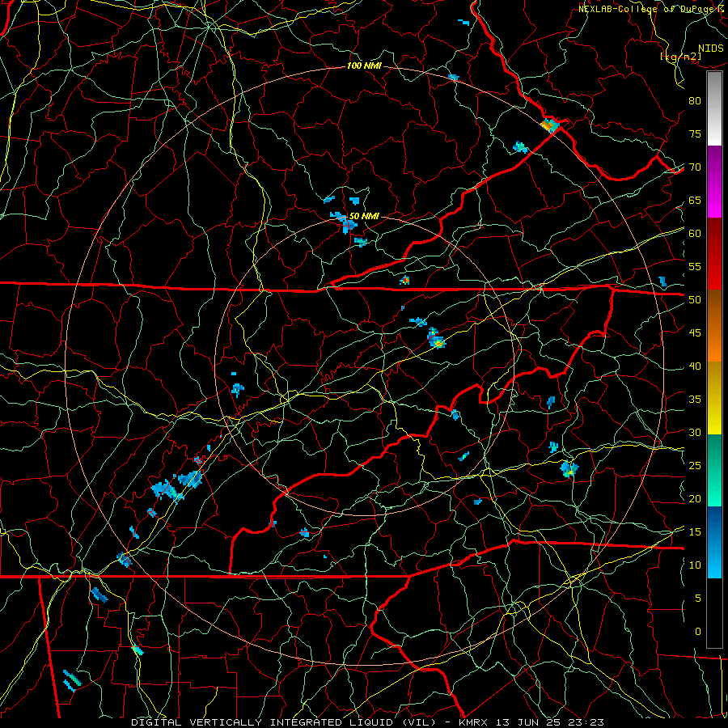
Task: Click the 100 NMI range ring label
Action: pos(364,66)
